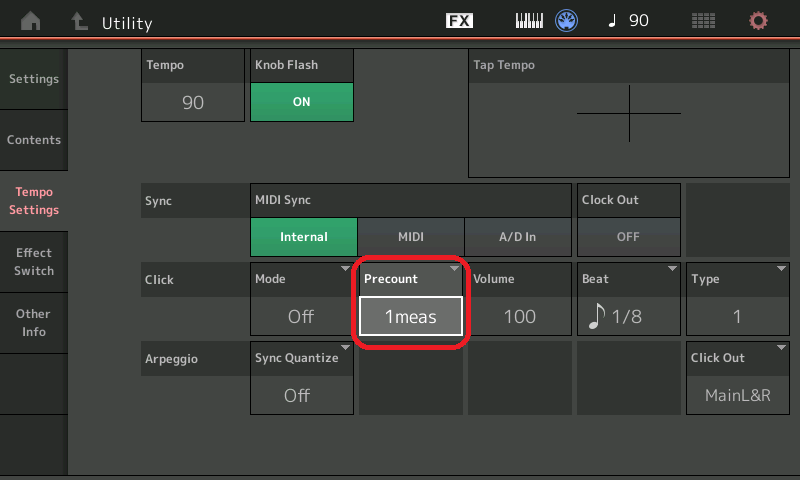Open the gear utility icon
800x480 pixels.
(759, 21)
